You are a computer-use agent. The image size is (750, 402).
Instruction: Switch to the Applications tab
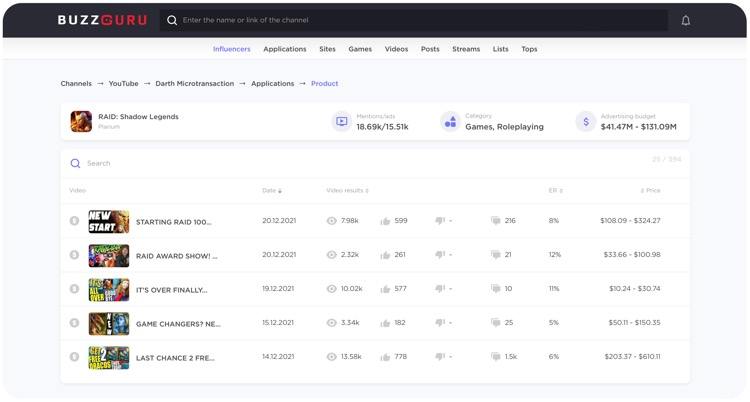(285, 49)
